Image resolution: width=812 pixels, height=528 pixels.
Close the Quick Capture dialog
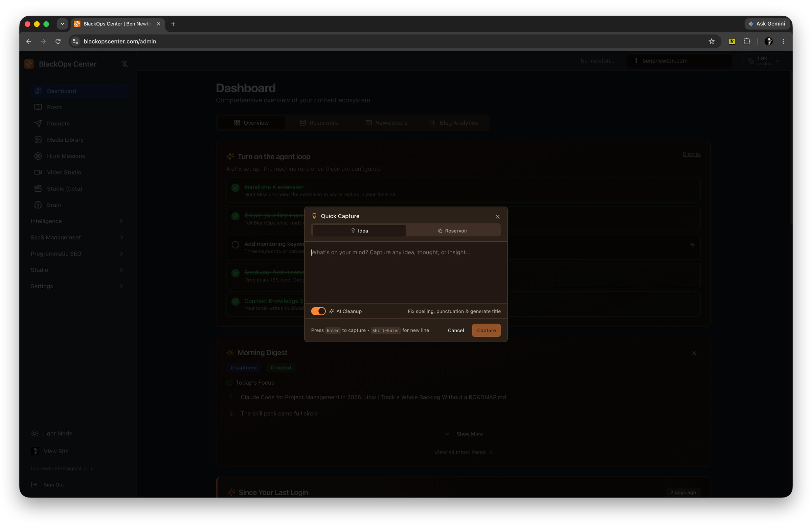pyautogui.click(x=497, y=217)
